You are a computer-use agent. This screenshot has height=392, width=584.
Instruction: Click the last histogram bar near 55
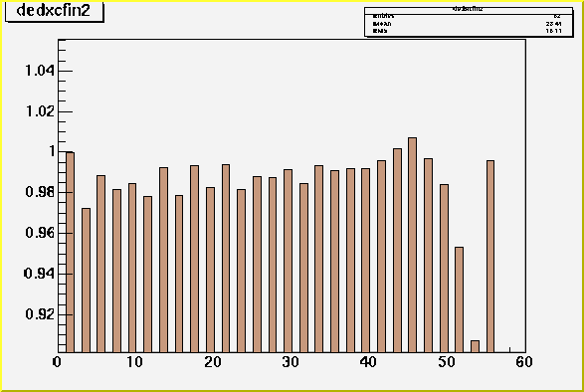click(x=490, y=257)
